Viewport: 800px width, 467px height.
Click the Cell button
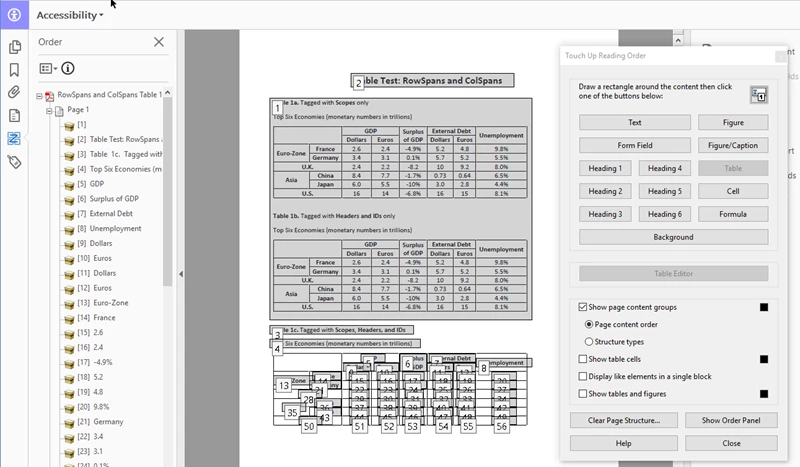[x=733, y=191]
